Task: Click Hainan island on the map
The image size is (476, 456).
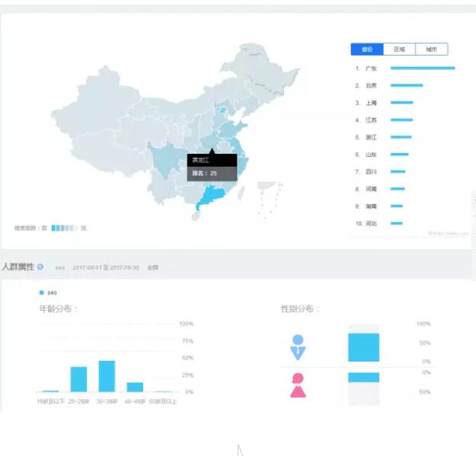Action: pyautogui.click(x=196, y=215)
